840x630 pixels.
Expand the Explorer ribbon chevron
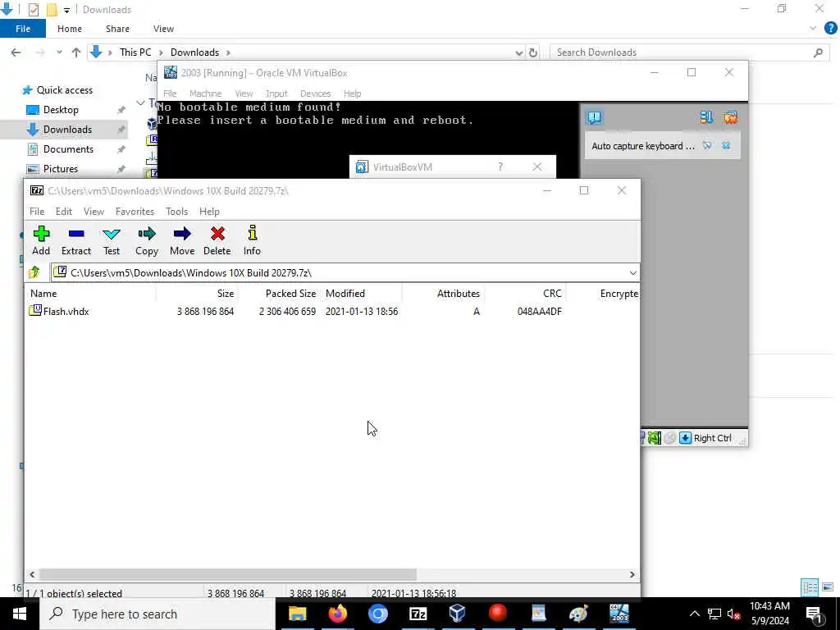[813, 29]
